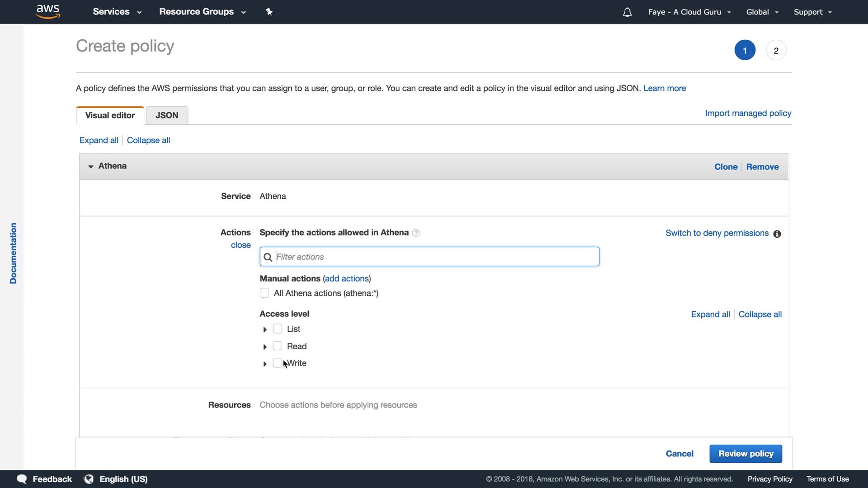Click help icon next to Athena actions
Screen dimensions: 868x488
pyautogui.click(x=416, y=233)
